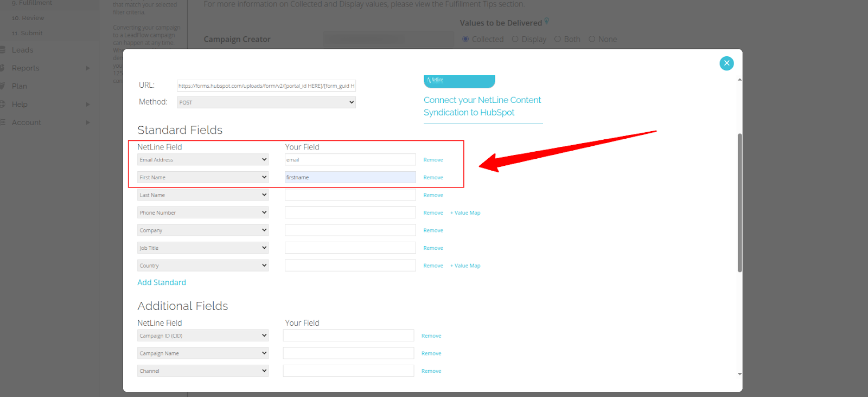Open the Method dropdown set to POST

pos(266,102)
